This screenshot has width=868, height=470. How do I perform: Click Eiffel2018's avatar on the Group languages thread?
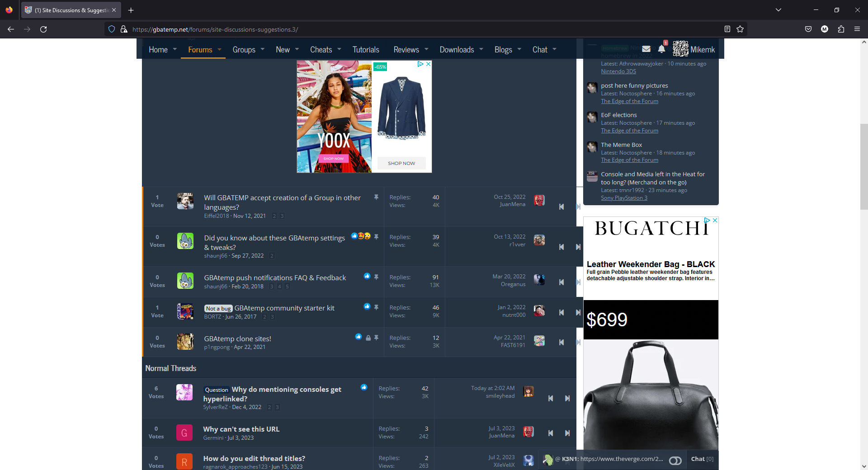tap(185, 201)
